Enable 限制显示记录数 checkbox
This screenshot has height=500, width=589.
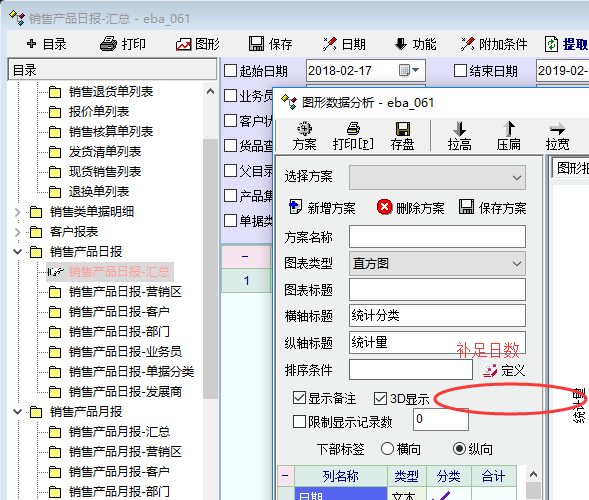click(x=299, y=421)
